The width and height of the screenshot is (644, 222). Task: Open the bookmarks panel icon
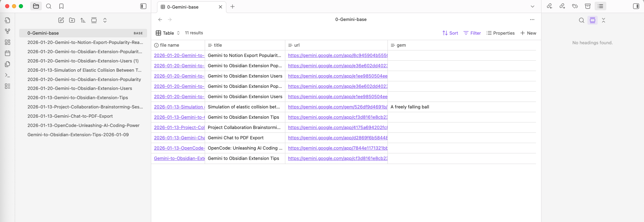(x=61, y=6)
